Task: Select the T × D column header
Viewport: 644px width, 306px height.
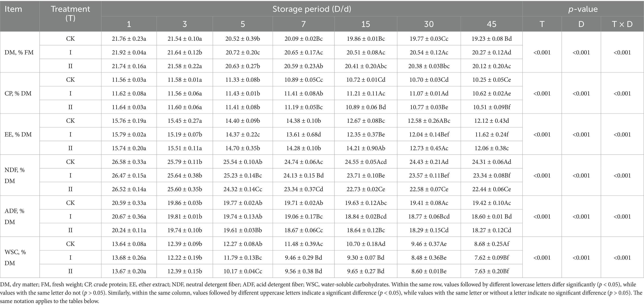Action: (x=622, y=24)
